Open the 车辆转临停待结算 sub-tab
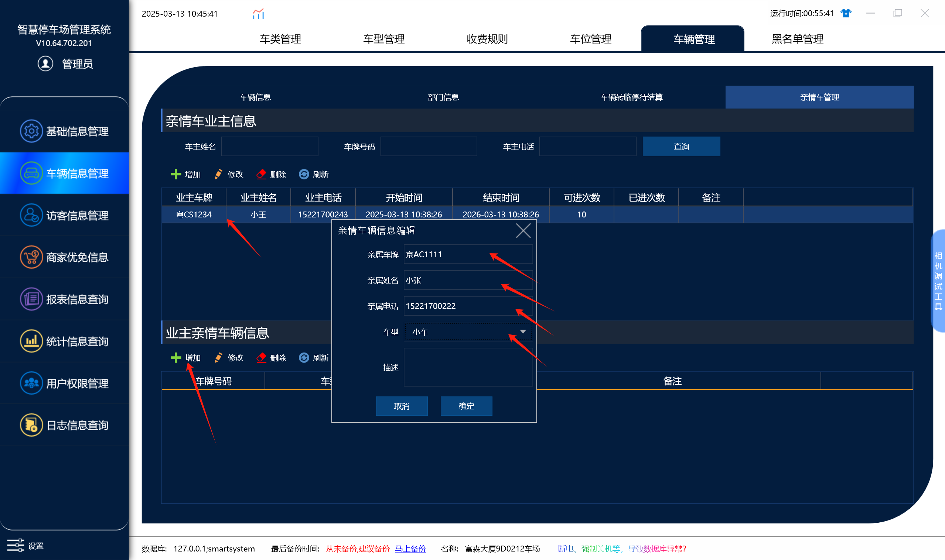The image size is (945, 560). (x=632, y=97)
